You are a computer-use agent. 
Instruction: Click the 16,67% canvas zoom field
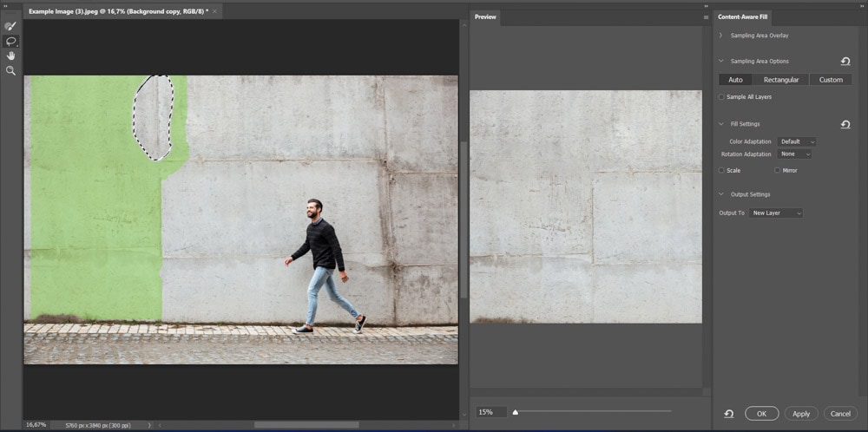pyautogui.click(x=36, y=425)
